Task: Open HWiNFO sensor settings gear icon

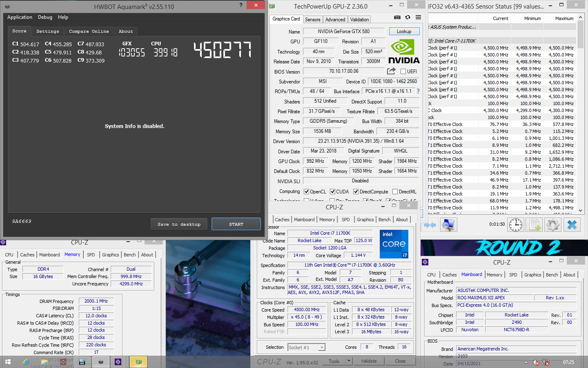Action: pos(552,225)
